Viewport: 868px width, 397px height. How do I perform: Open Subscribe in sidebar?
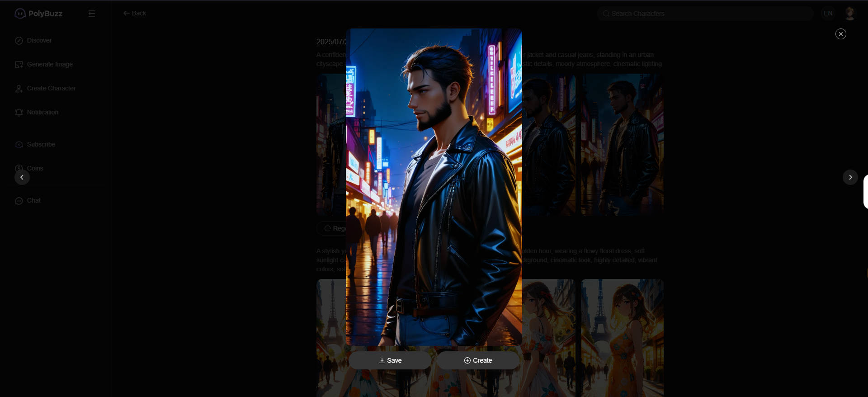click(41, 144)
